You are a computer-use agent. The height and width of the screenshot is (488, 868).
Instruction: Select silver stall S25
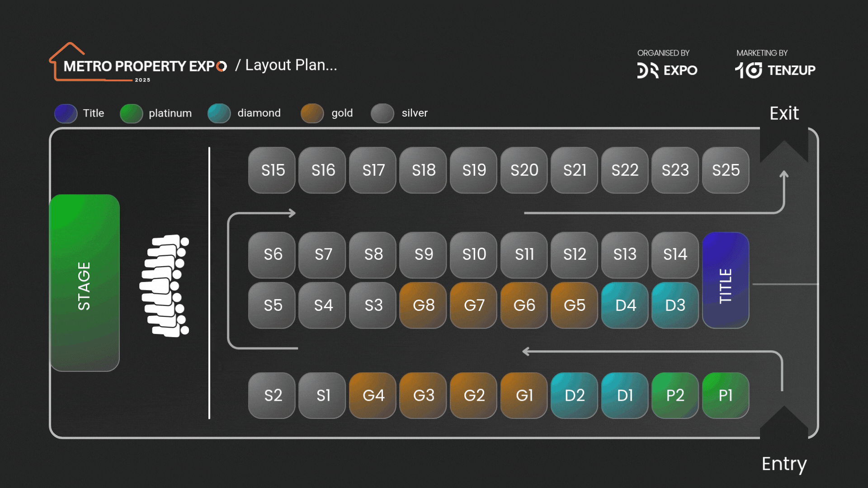(725, 170)
